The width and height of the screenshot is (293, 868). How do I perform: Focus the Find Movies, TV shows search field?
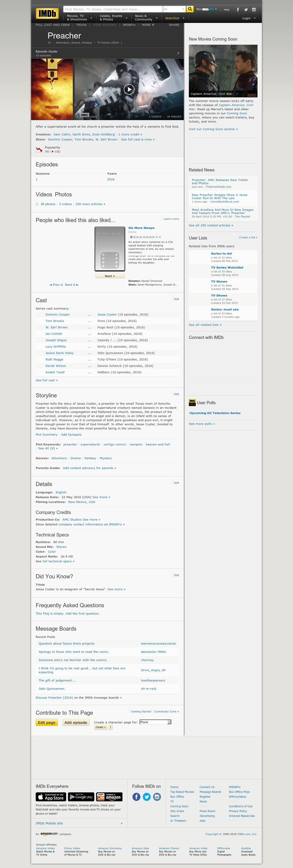113,9
